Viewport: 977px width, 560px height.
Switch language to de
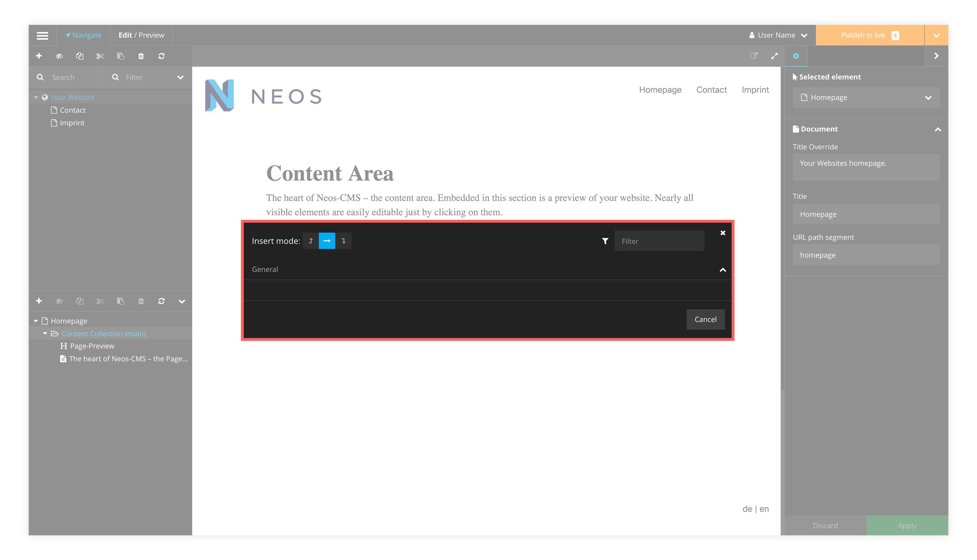pos(747,509)
